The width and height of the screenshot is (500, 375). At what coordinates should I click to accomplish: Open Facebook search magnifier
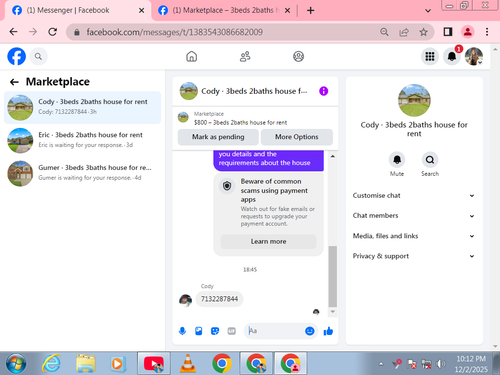click(38, 56)
